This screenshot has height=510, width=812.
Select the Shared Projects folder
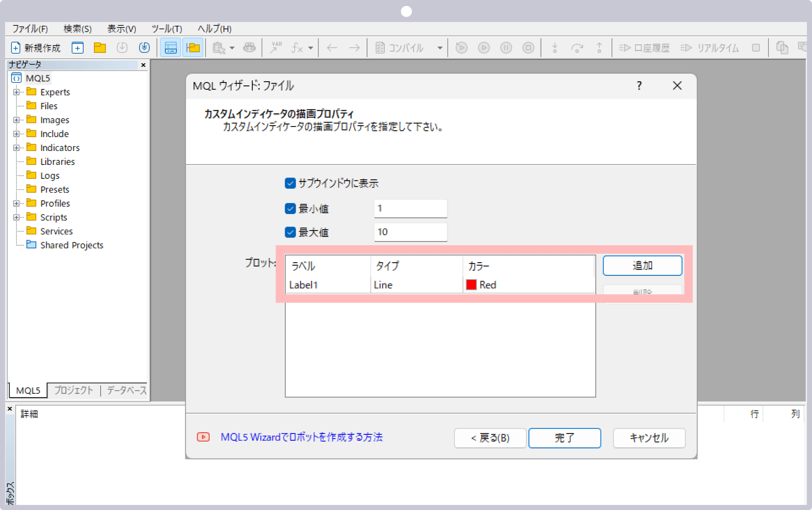coord(65,245)
